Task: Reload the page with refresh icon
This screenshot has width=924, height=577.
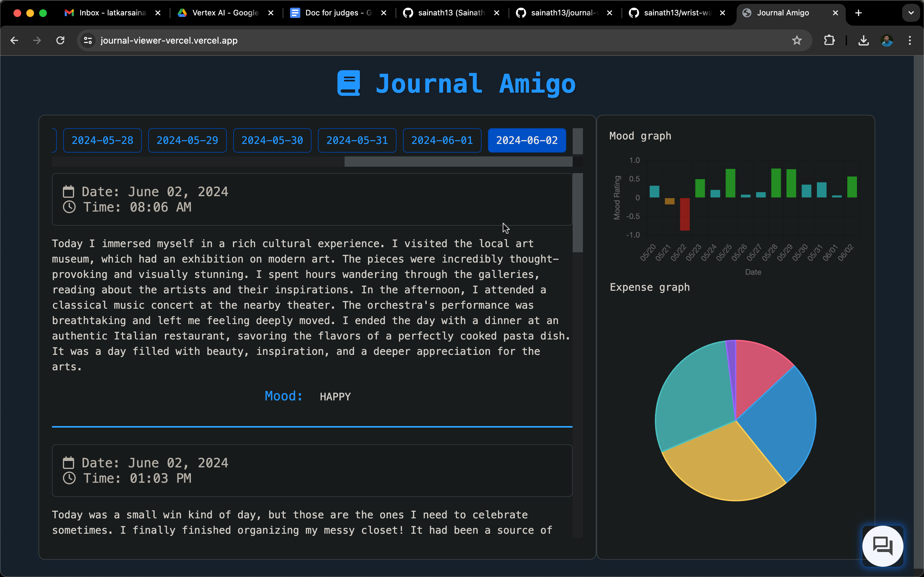Action: 60,40
